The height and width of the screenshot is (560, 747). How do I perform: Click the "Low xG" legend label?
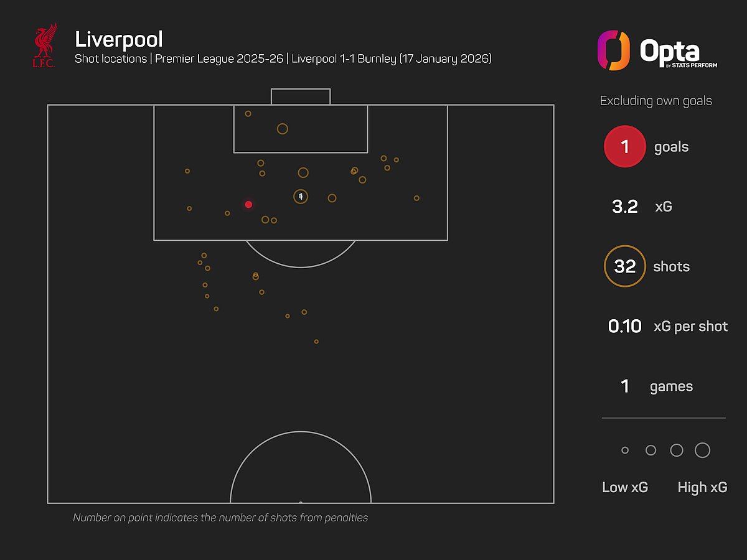(x=625, y=487)
